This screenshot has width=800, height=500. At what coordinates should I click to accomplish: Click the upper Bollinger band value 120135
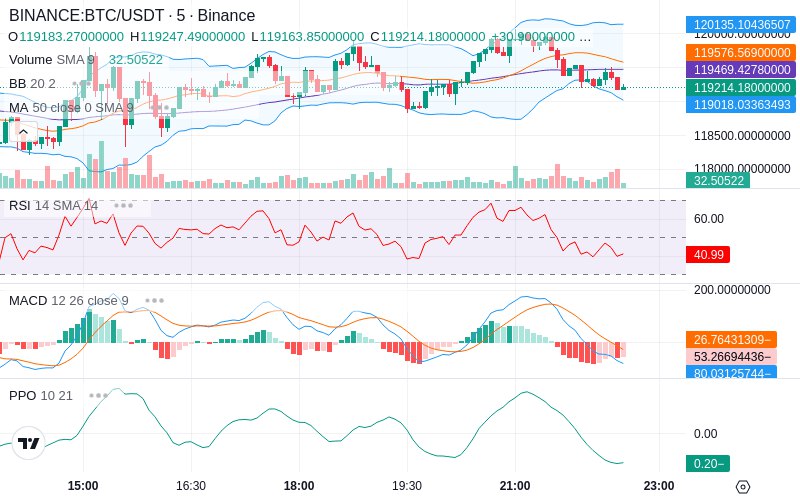pos(741,24)
